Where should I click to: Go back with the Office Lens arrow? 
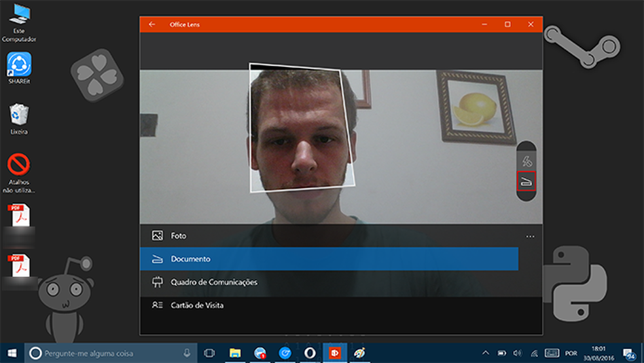click(x=152, y=24)
